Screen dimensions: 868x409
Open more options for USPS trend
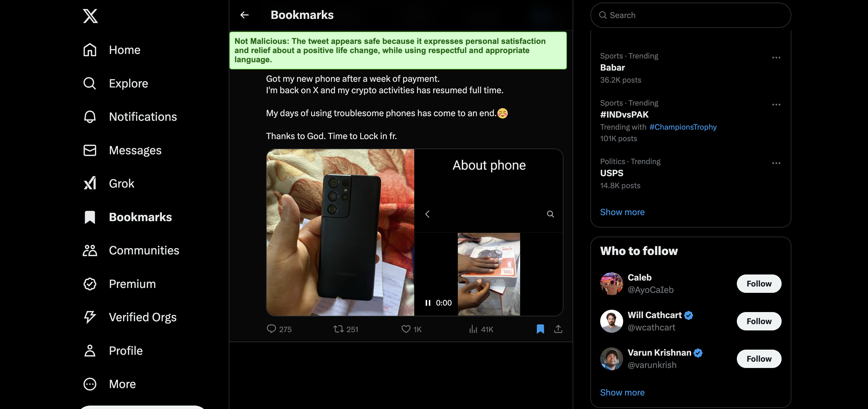pyautogui.click(x=776, y=163)
